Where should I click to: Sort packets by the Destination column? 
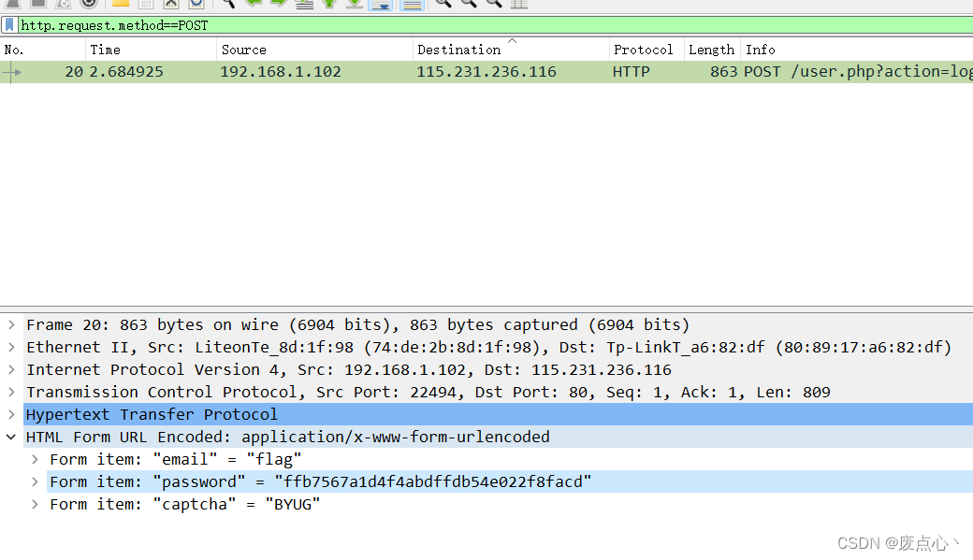click(x=459, y=49)
